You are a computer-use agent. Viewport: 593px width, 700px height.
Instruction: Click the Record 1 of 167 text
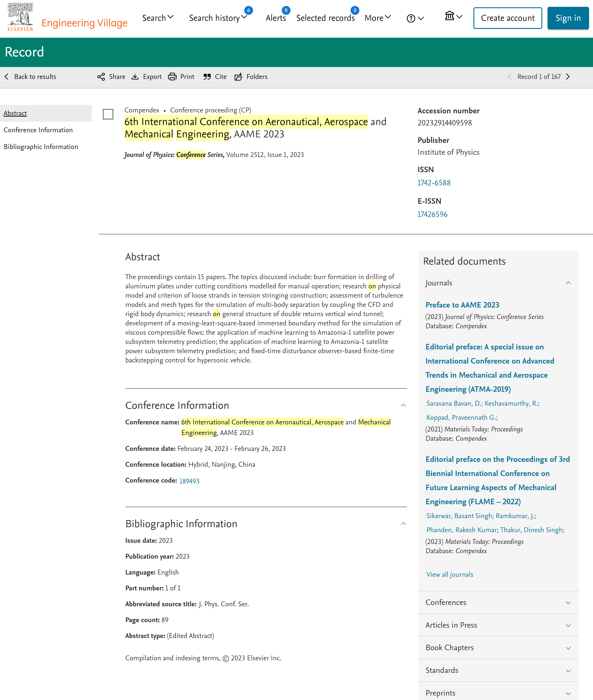[x=539, y=77]
